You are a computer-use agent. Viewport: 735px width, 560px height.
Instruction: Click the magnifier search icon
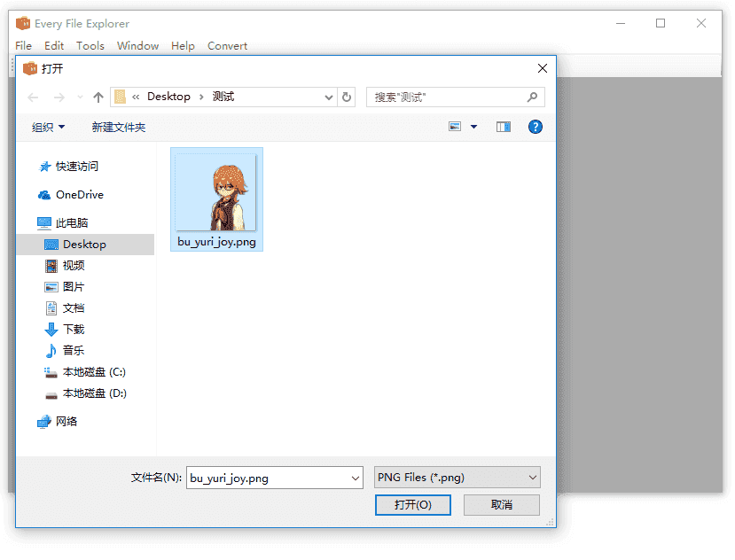(532, 97)
